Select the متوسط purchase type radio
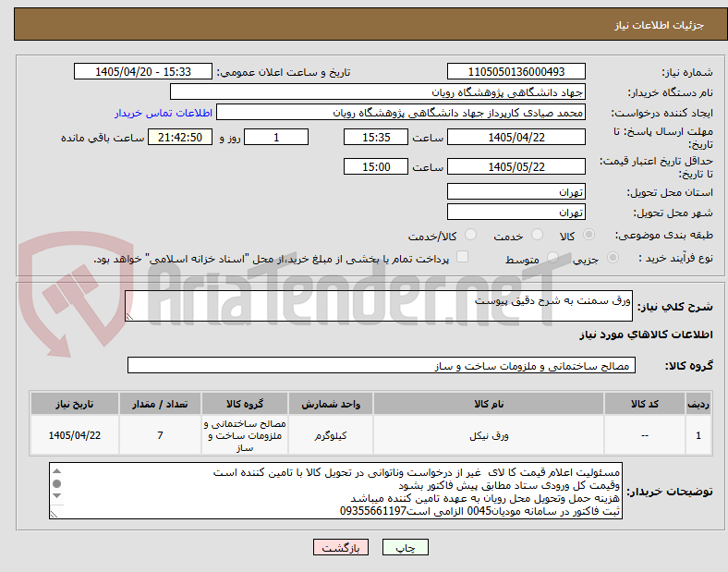The width and height of the screenshot is (728, 572). click(552, 257)
